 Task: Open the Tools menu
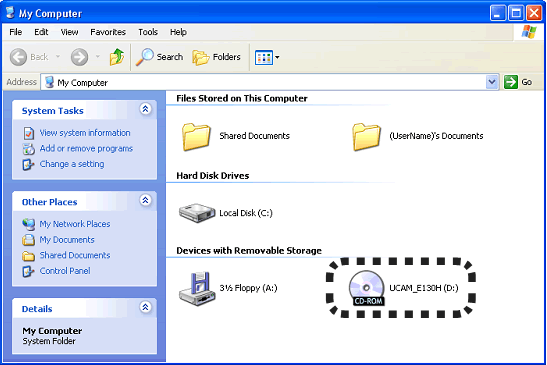[x=148, y=32]
